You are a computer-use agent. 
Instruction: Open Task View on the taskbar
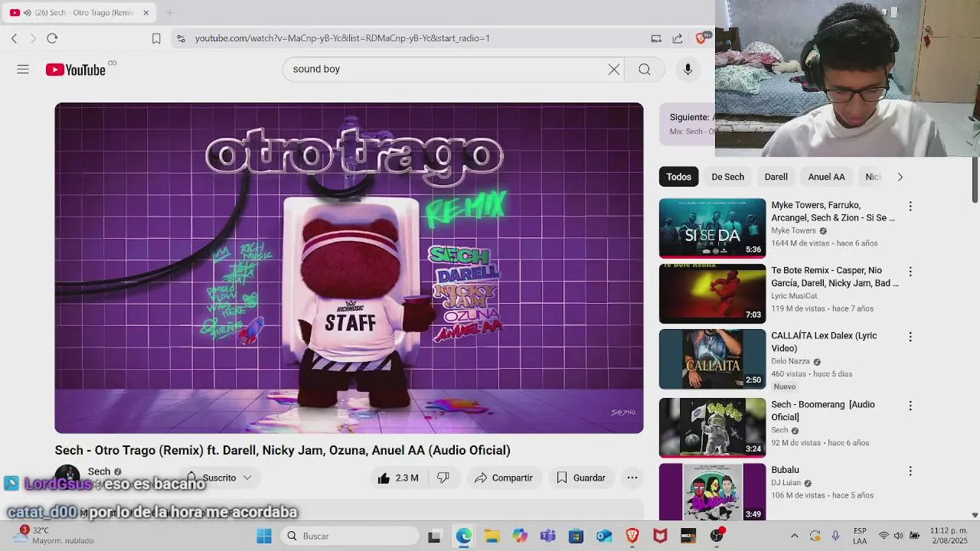[x=434, y=536]
